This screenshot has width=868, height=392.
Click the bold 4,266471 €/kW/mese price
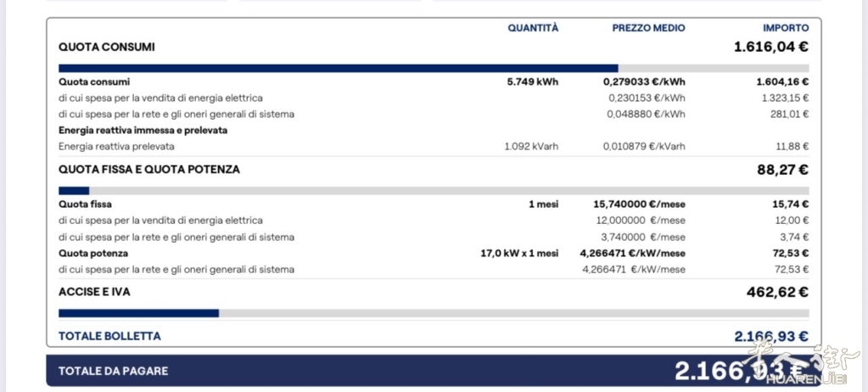tap(632, 253)
